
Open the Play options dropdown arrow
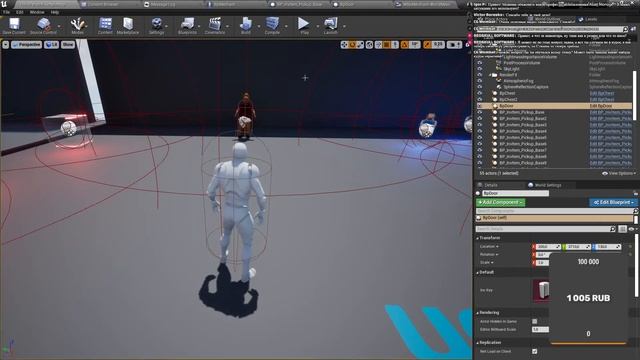click(318, 26)
